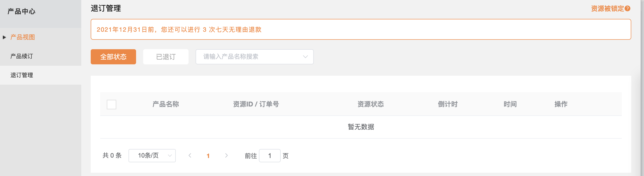
Task: Click the 倒计时 column header
Action: pos(447,104)
